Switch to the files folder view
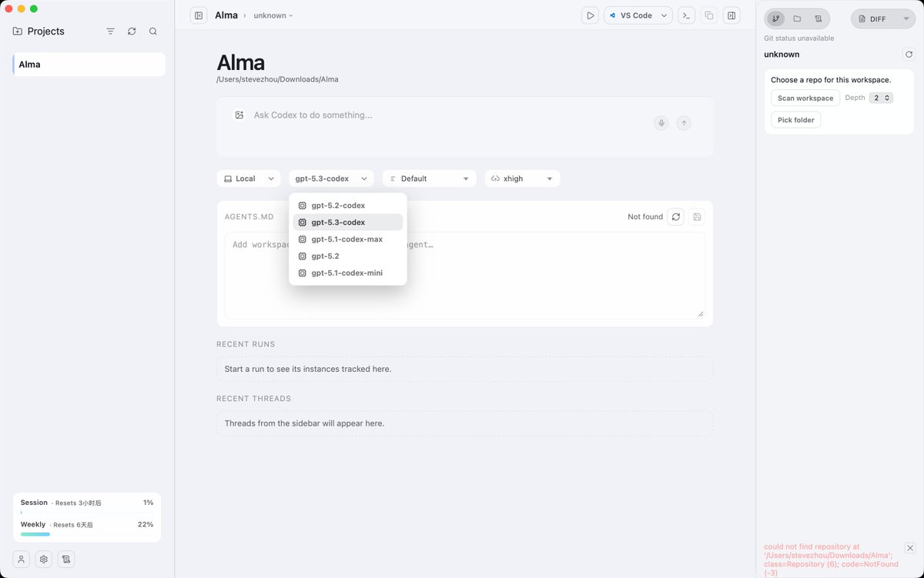Screen dimensions: 924x578 point(797,18)
